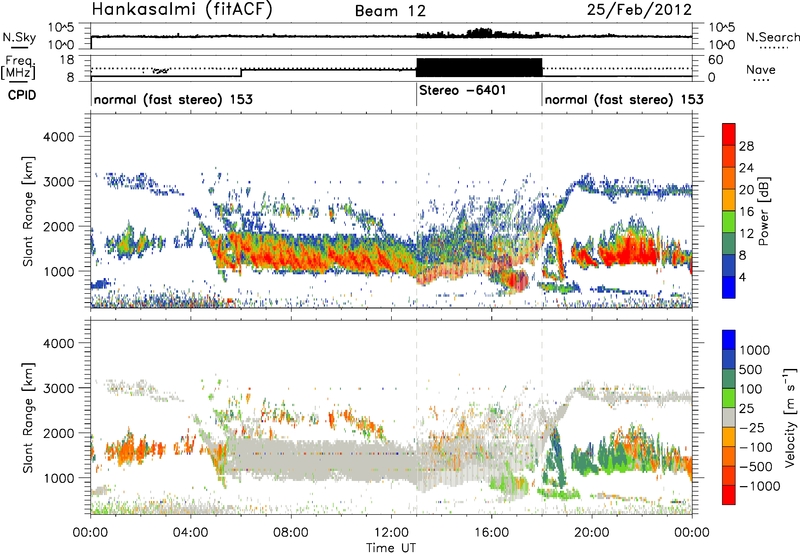Click the Time UT axis label

pos(391,548)
